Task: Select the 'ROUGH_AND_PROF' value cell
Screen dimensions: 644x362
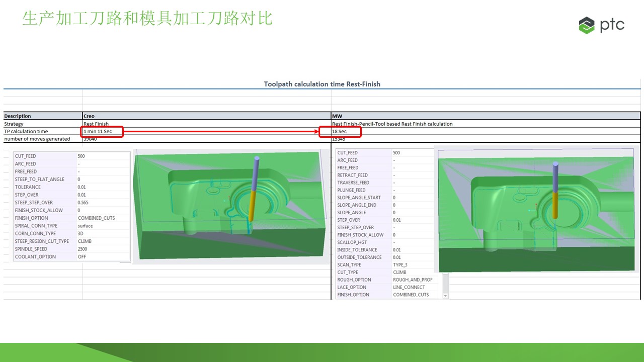Action: pos(413,280)
